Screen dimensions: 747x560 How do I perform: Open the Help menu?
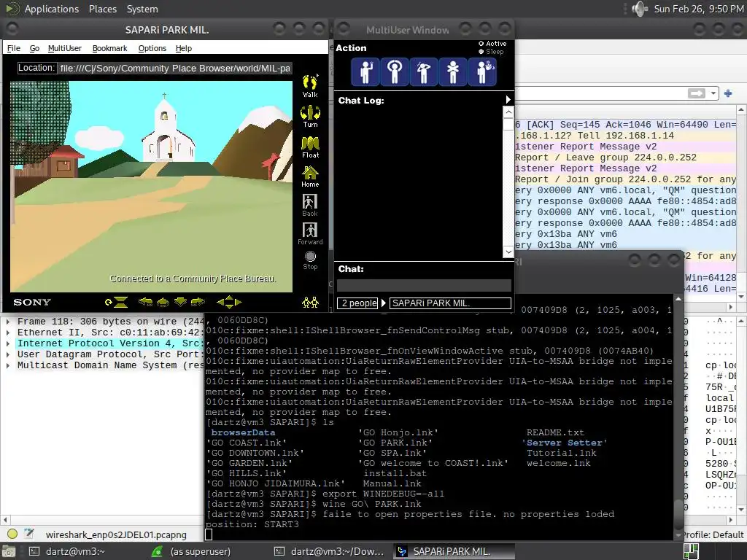tap(183, 48)
